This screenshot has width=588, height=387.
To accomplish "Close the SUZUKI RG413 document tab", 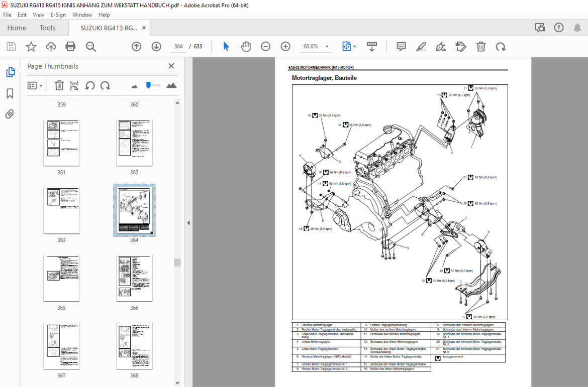I will tap(144, 28).
